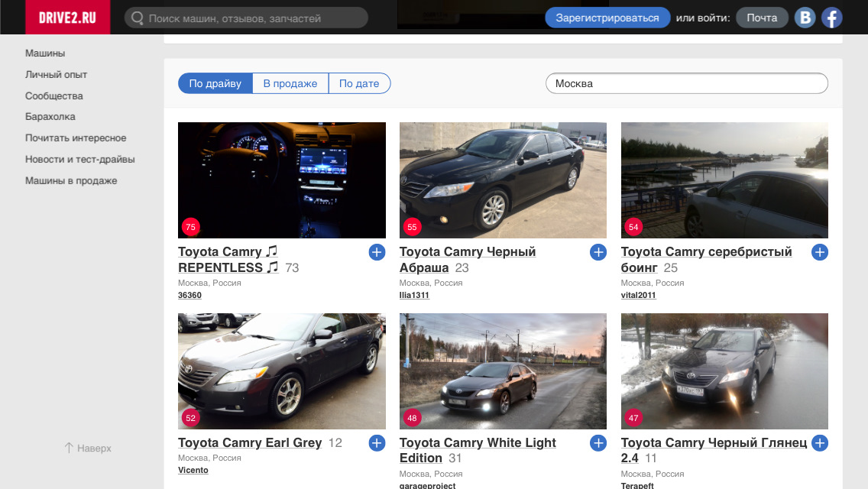Image resolution: width=868 pixels, height=489 pixels.
Task: Visit user vital2011 profile
Action: pos(638,295)
